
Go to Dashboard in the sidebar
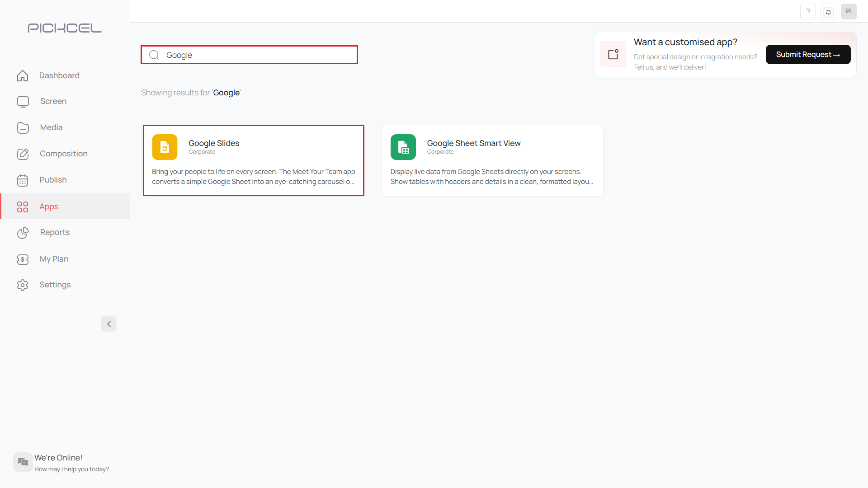59,75
